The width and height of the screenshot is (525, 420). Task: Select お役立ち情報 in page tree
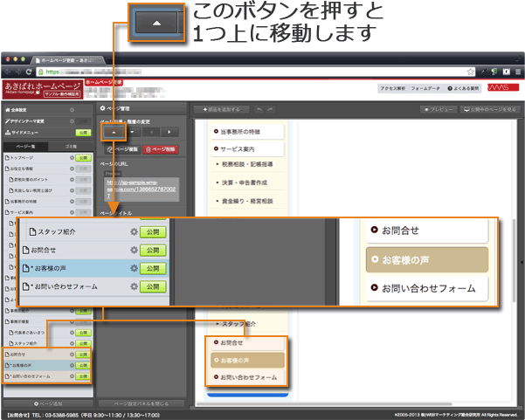coord(28,169)
